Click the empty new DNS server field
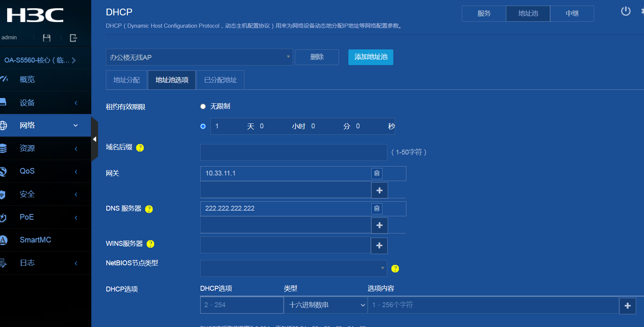 [x=286, y=225]
